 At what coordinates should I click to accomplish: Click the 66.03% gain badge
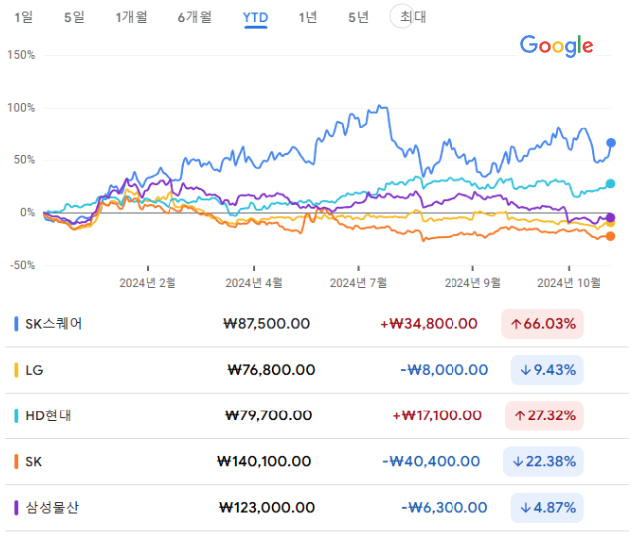pyautogui.click(x=542, y=324)
